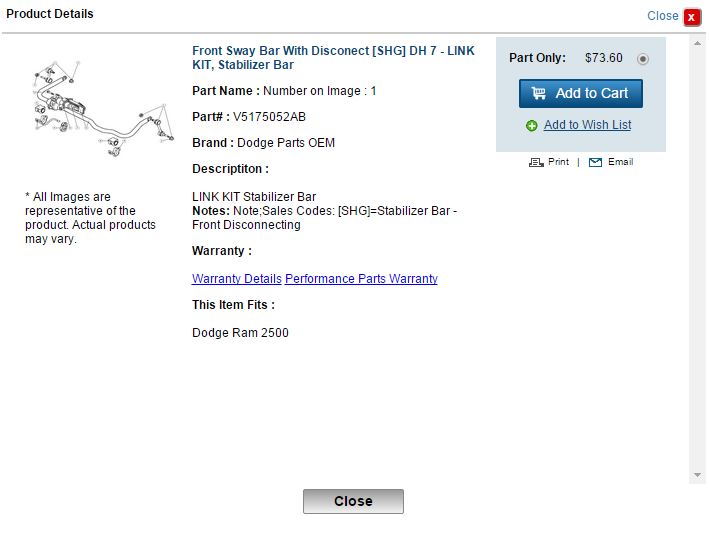Open the Warranty Details link

237,279
